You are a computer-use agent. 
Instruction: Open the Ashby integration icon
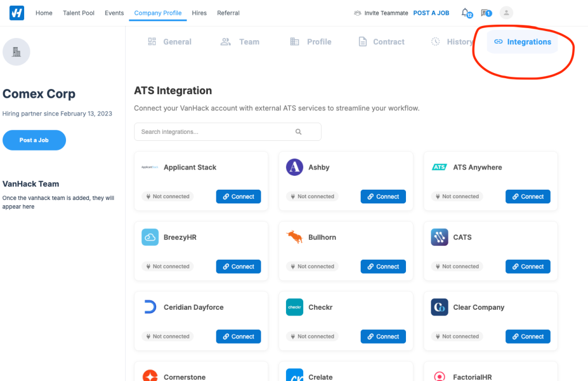pos(295,167)
